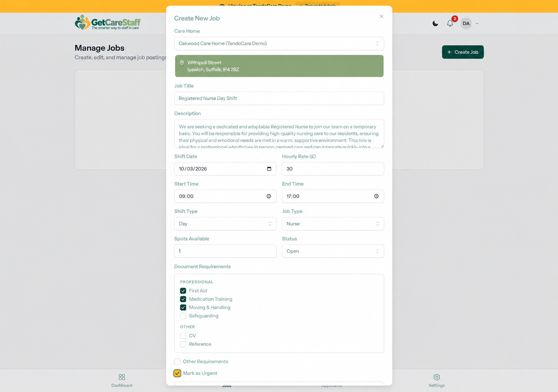This screenshot has height=392, width=558.
Task: Click the Settings gear icon
Action: click(436, 377)
